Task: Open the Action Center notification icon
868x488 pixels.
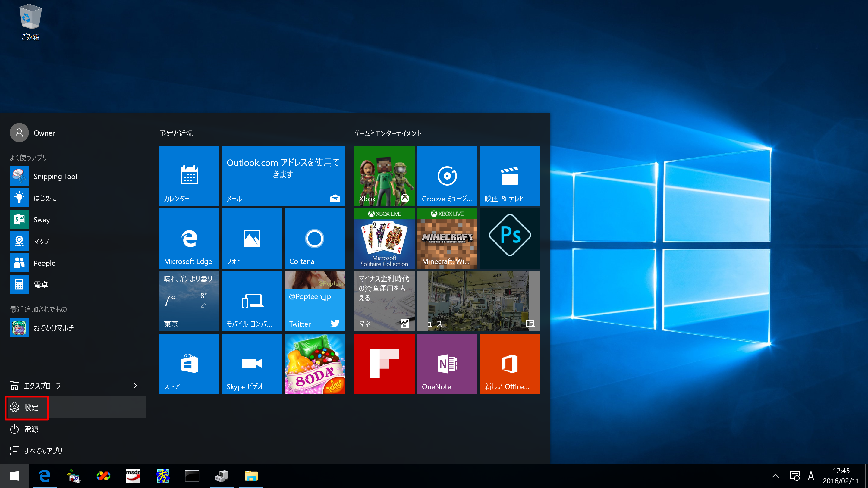Action: tap(794, 476)
